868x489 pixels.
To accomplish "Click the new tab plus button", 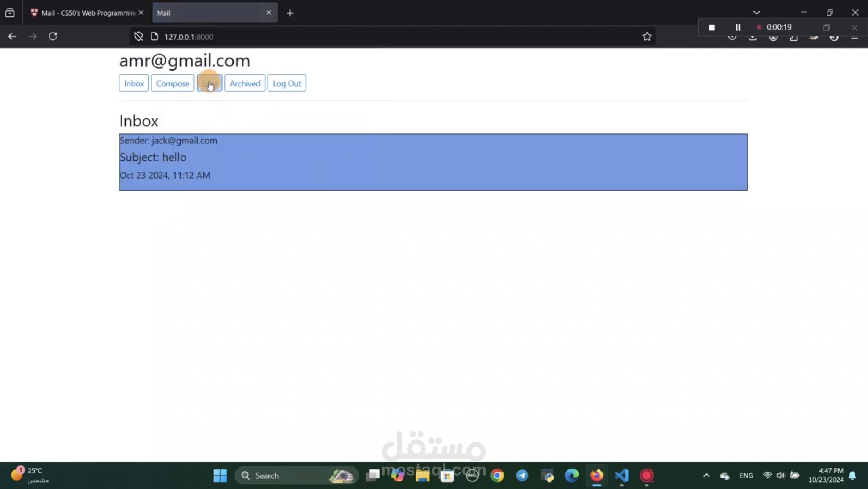I will coord(290,13).
